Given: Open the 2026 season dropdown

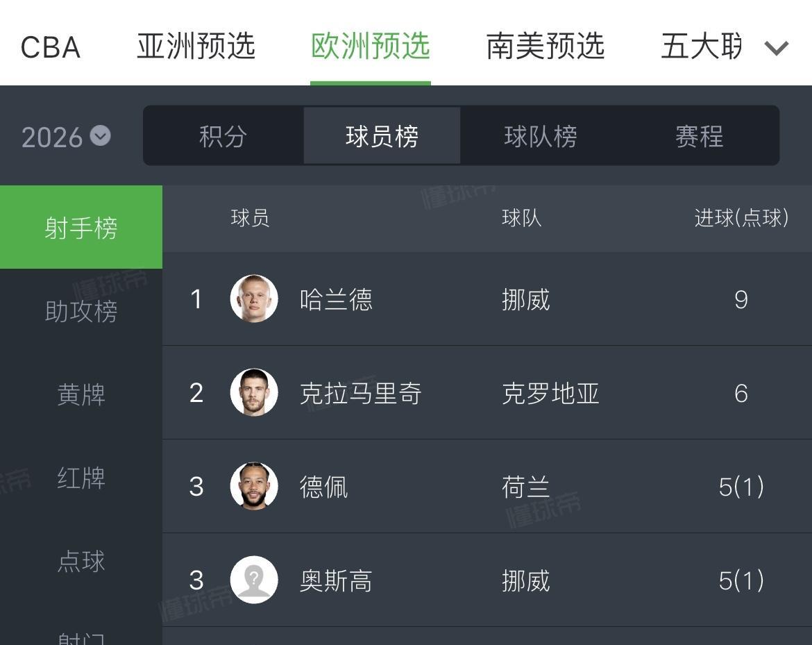Looking at the screenshot, I should [66, 137].
